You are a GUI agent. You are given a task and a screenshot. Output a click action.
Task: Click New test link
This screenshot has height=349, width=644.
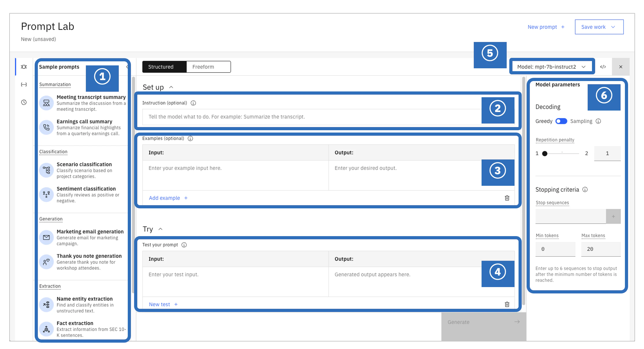click(163, 304)
